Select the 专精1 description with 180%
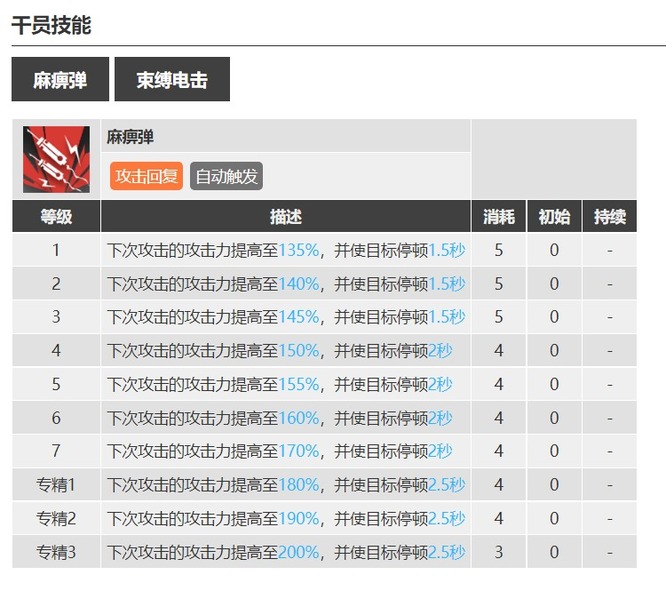 pos(286,484)
